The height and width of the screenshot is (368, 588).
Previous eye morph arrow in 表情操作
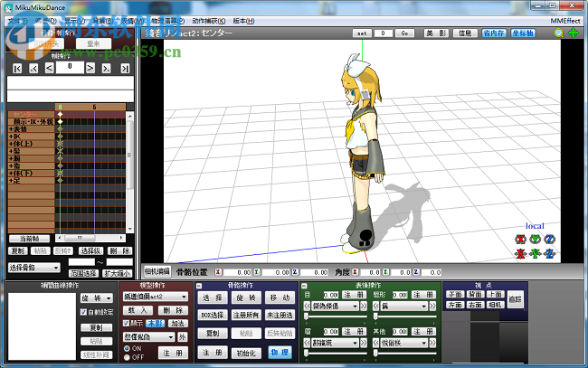pos(307,307)
